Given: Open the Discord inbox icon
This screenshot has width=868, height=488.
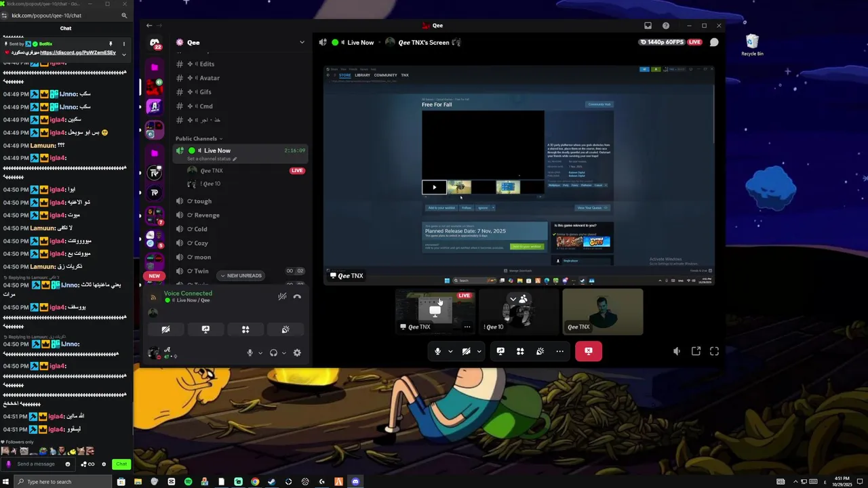Looking at the screenshot, I should coord(648,26).
